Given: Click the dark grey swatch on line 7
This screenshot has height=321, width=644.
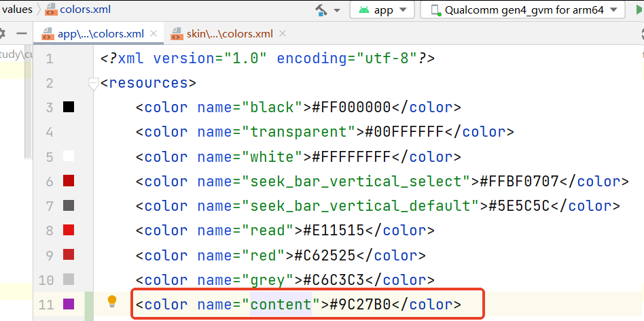Looking at the screenshot, I should click(69, 205).
